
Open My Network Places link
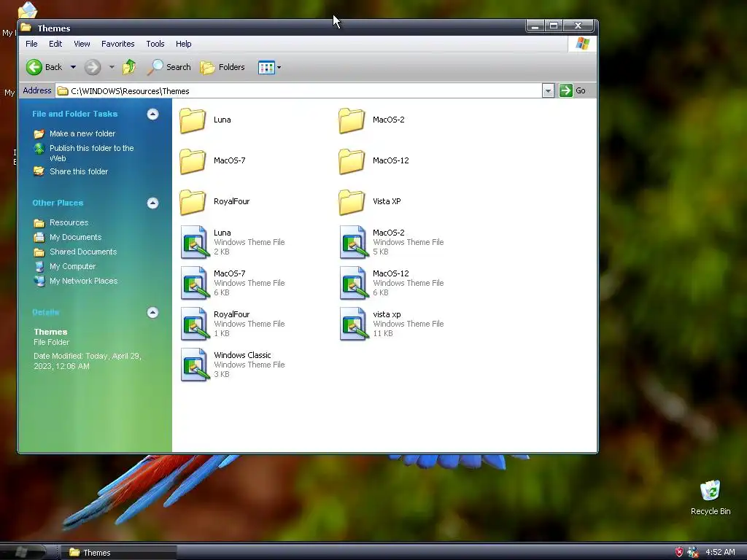[x=76, y=281]
